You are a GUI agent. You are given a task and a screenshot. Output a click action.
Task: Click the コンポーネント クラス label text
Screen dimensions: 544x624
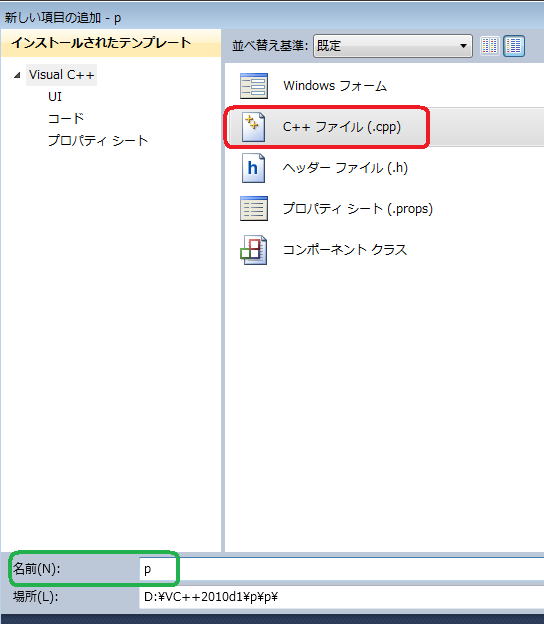point(345,250)
